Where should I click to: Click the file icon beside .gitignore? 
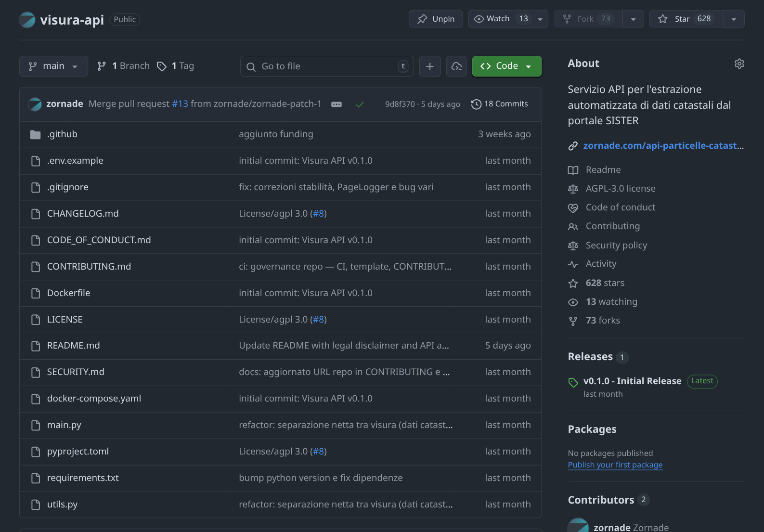tap(35, 187)
